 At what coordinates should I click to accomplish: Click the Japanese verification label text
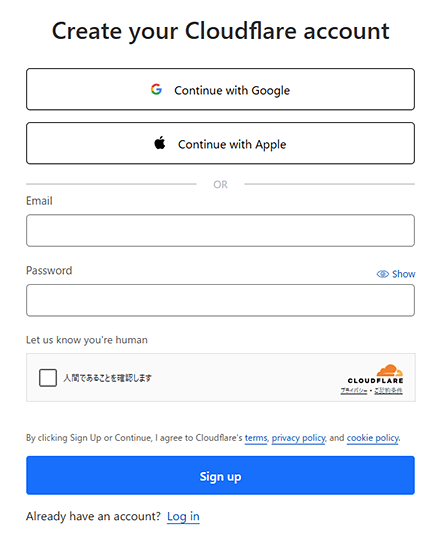pos(107,378)
